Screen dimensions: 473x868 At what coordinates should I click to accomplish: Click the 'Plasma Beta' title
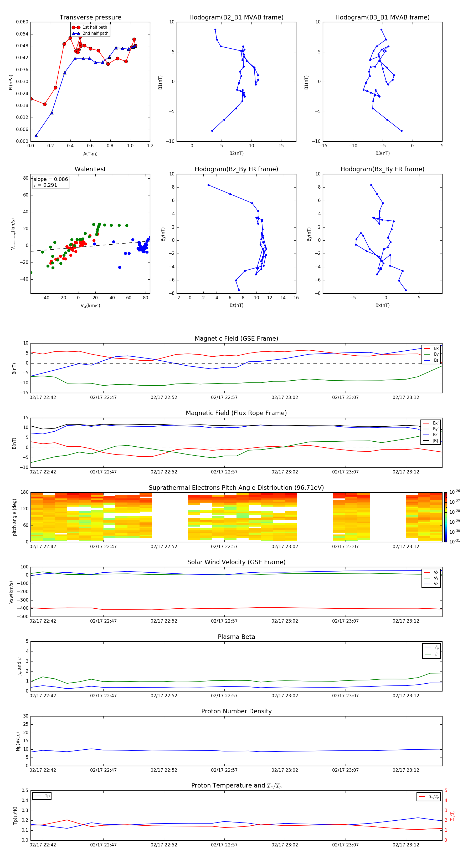236,637
